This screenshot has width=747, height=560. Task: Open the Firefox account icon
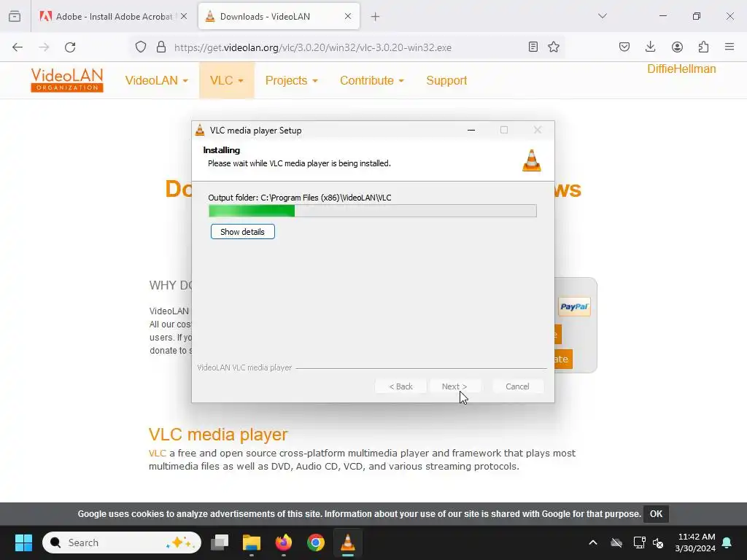tap(677, 47)
